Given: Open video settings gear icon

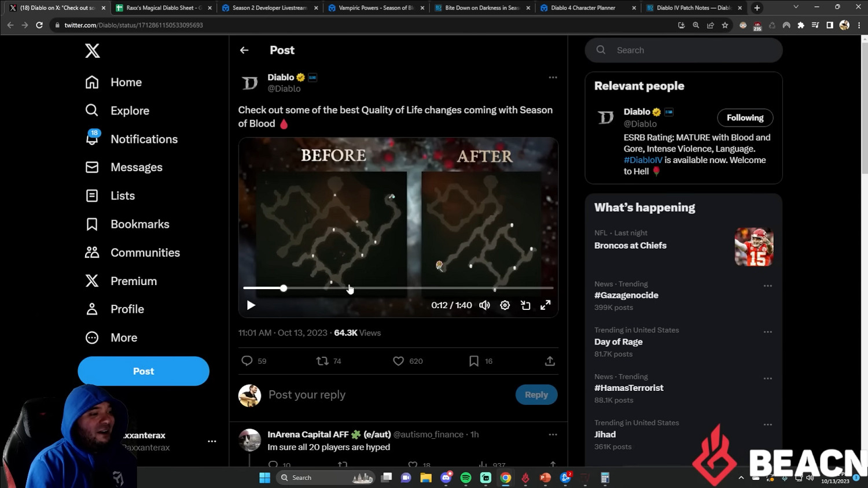Looking at the screenshot, I should [x=505, y=305].
